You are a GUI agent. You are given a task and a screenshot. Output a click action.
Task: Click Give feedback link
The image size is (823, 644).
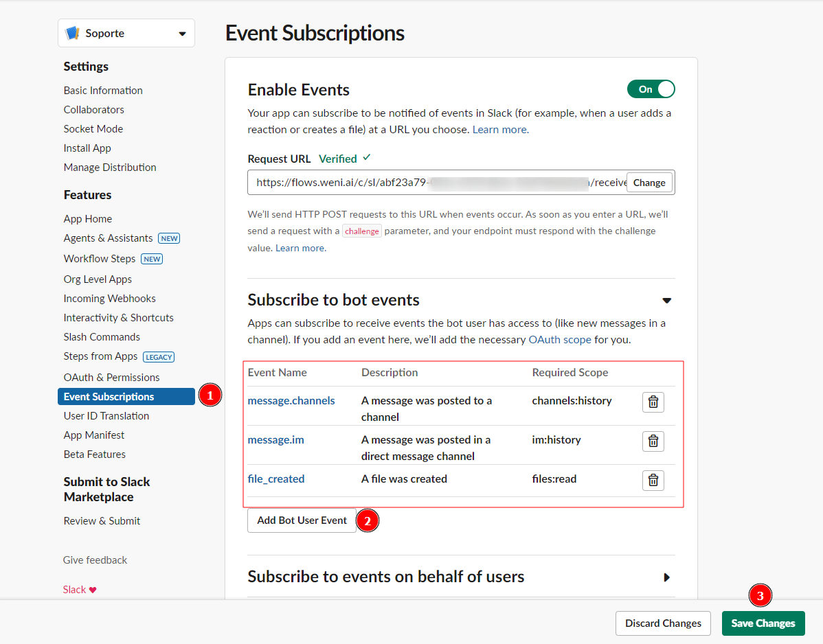pyautogui.click(x=95, y=560)
